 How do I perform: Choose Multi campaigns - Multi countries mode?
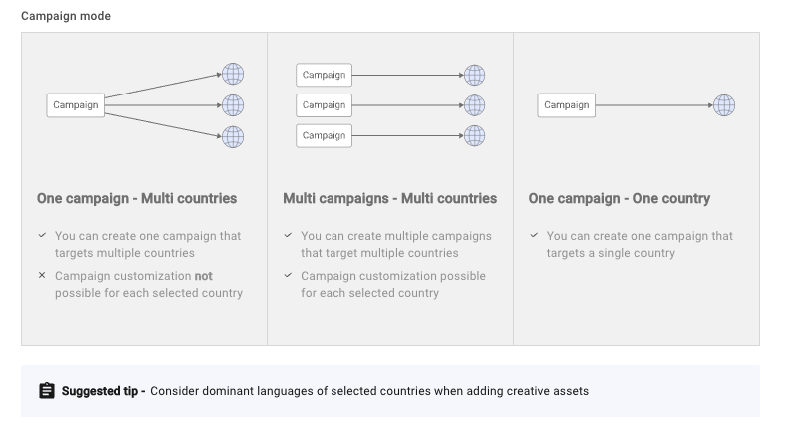tap(390, 198)
